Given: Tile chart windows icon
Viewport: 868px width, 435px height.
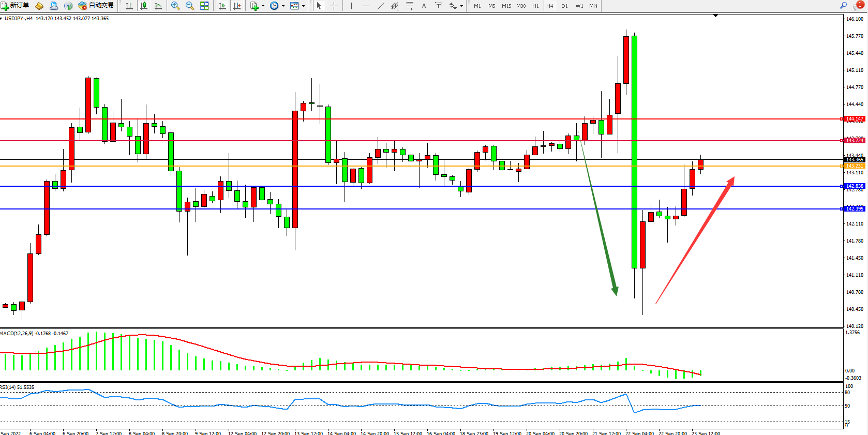Looking at the screenshot, I should pos(204,6).
